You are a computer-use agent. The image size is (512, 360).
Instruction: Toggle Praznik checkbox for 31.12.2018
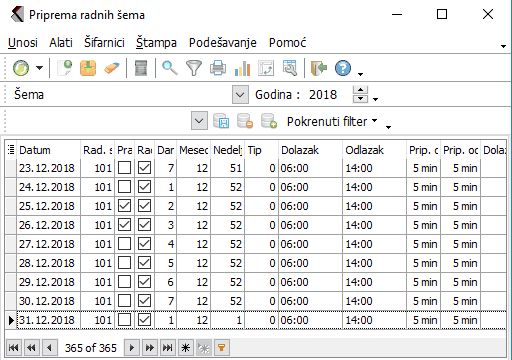click(x=125, y=320)
